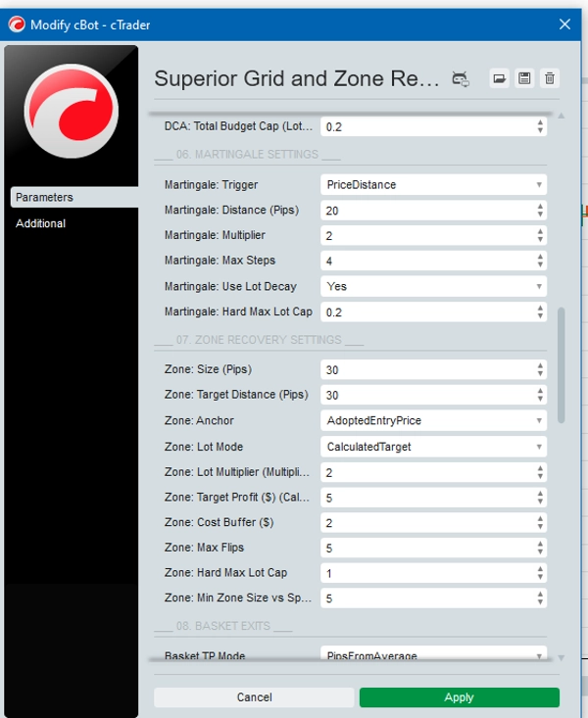Click the Superior Grid and Zone Re... title
This screenshot has height=718, width=588.
297,78
